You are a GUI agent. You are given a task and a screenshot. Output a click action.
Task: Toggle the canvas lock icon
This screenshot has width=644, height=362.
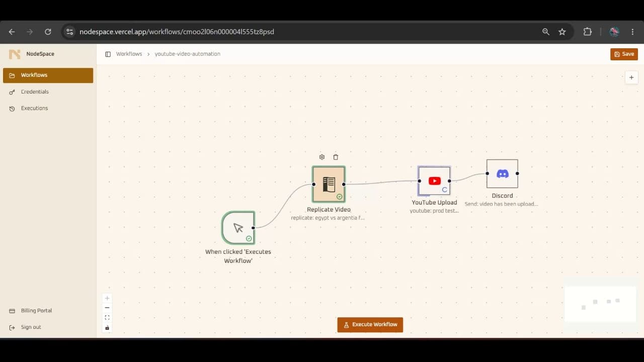pyautogui.click(x=107, y=328)
